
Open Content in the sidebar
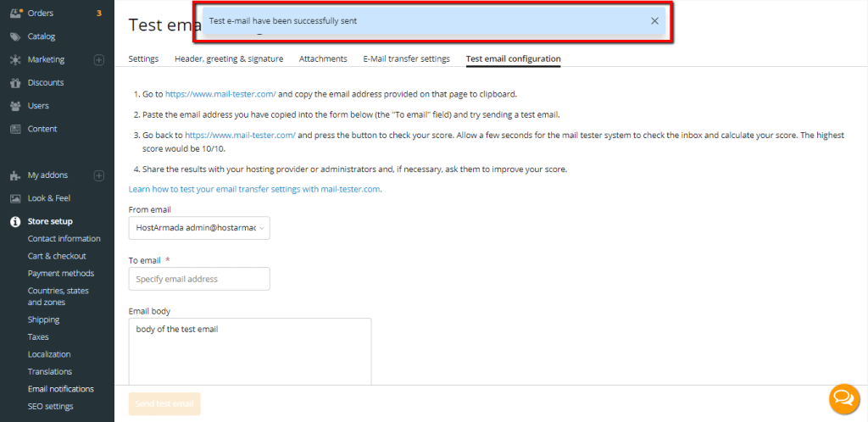click(42, 129)
